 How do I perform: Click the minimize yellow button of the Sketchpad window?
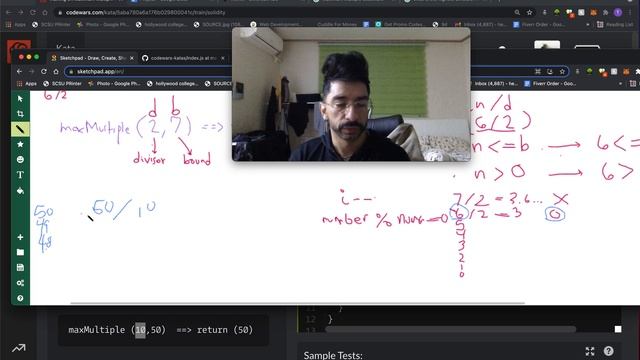(29, 57)
